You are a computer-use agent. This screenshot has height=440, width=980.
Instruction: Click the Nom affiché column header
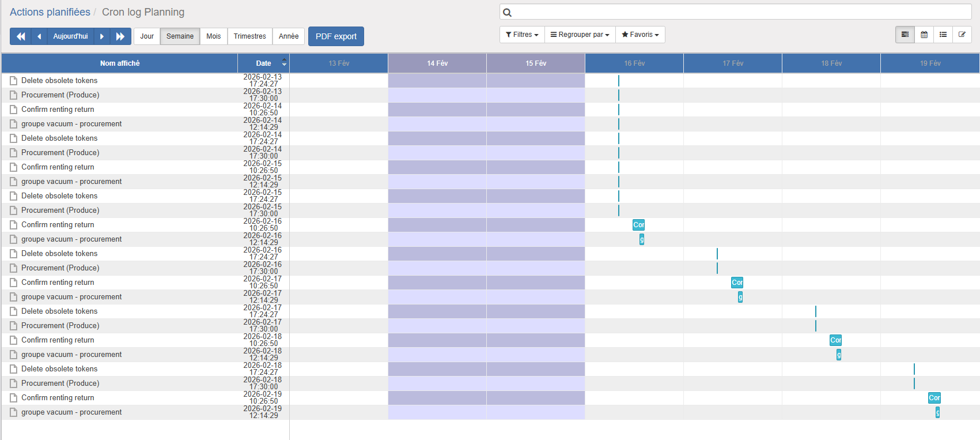click(x=120, y=63)
